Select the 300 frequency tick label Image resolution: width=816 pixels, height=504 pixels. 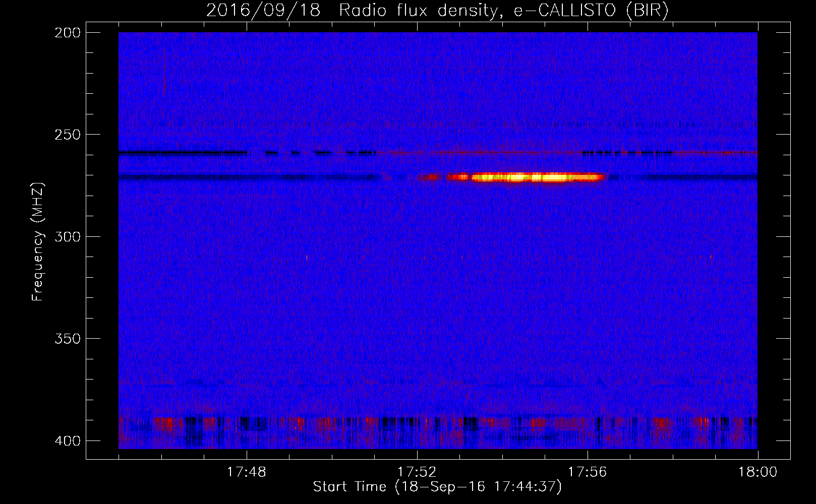click(x=67, y=237)
